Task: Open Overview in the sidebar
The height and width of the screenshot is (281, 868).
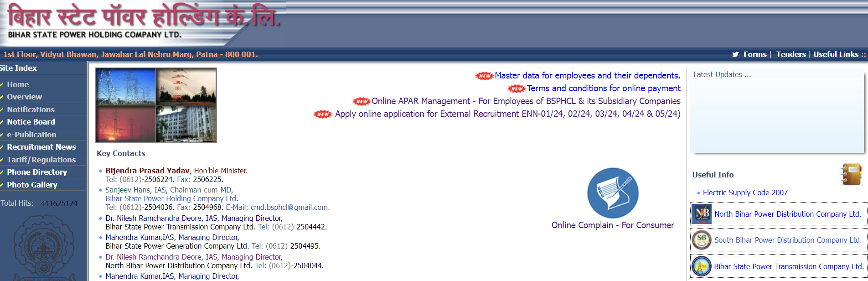Action: [x=24, y=97]
